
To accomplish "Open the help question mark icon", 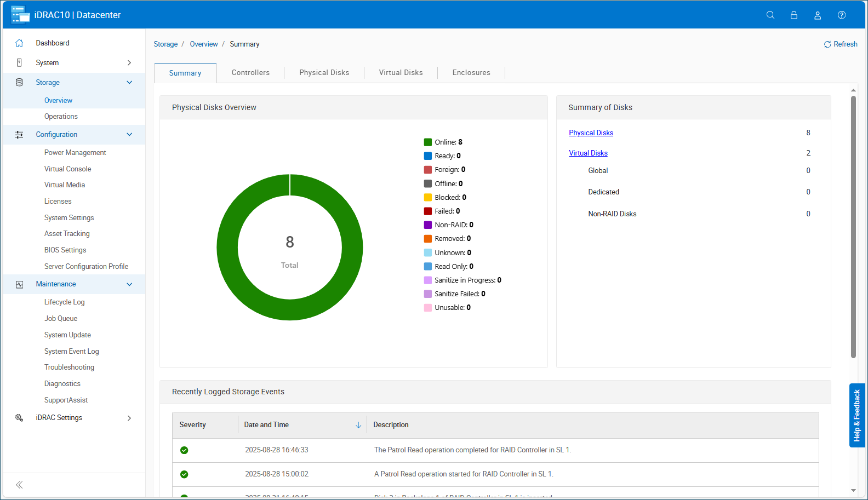I will click(841, 15).
